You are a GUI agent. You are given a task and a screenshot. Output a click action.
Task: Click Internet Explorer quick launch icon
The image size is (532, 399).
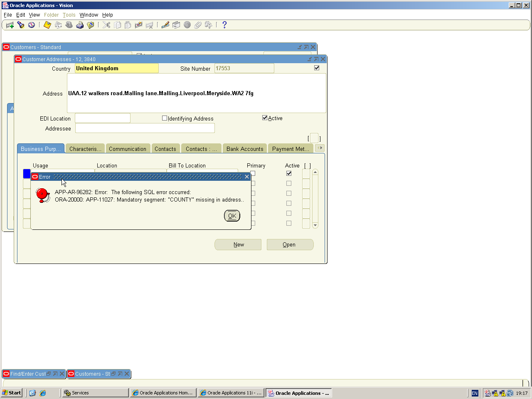(43, 393)
